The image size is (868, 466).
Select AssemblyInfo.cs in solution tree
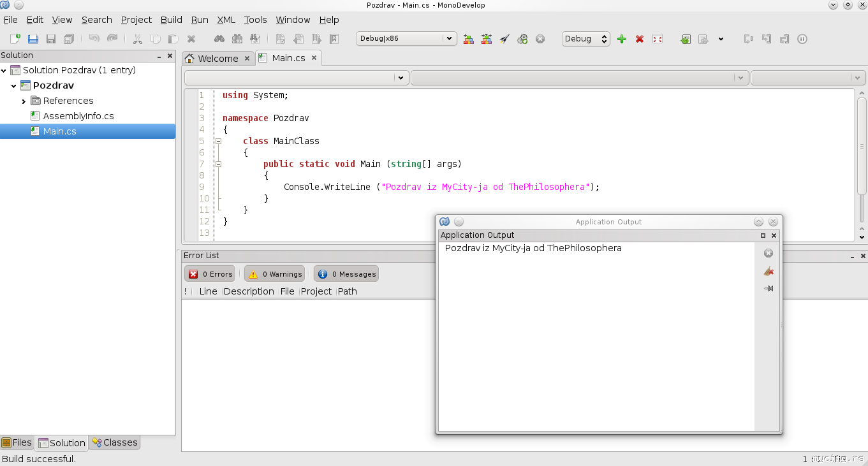tap(78, 116)
